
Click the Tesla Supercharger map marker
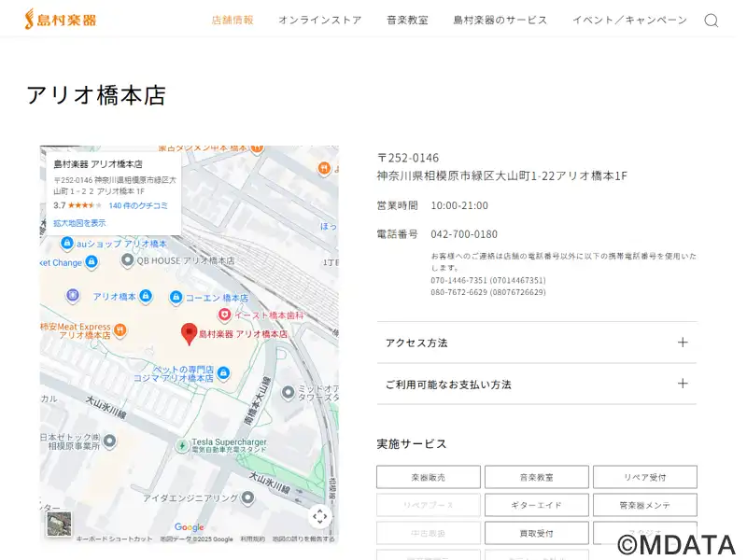pyautogui.click(x=182, y=445)
